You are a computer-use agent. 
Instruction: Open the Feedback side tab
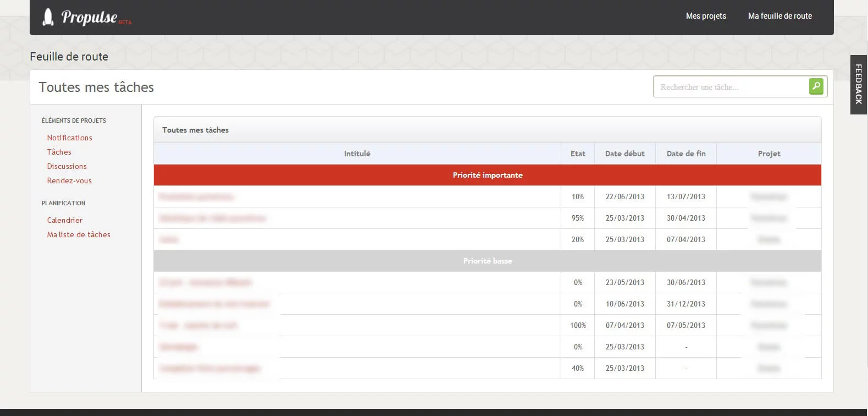pyautogui.click(x=859, y=85)
